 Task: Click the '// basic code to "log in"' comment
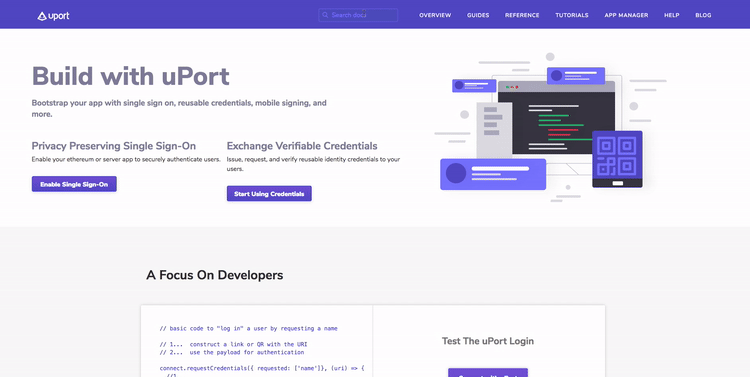248,329
